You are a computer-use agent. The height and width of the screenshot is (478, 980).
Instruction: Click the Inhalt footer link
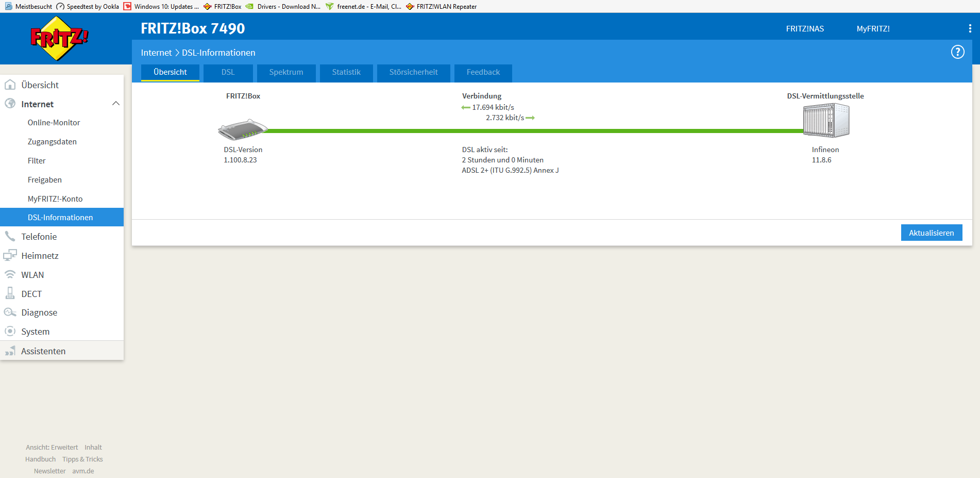(93, 447)
